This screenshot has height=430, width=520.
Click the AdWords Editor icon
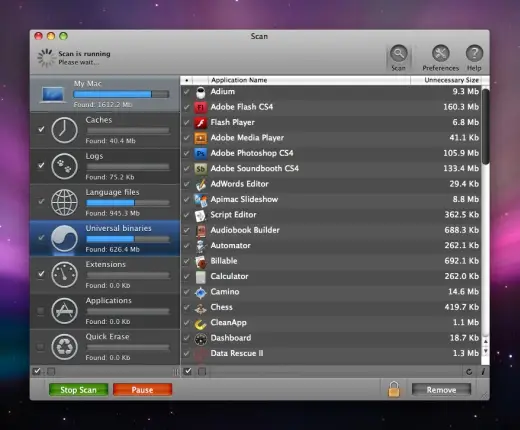click(200, 184)
